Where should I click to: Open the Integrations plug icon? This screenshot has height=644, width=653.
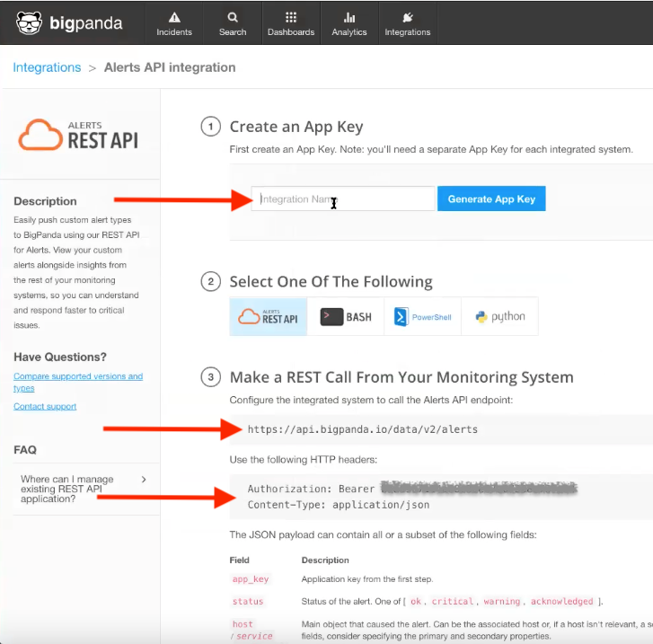(x=407, y=17)
